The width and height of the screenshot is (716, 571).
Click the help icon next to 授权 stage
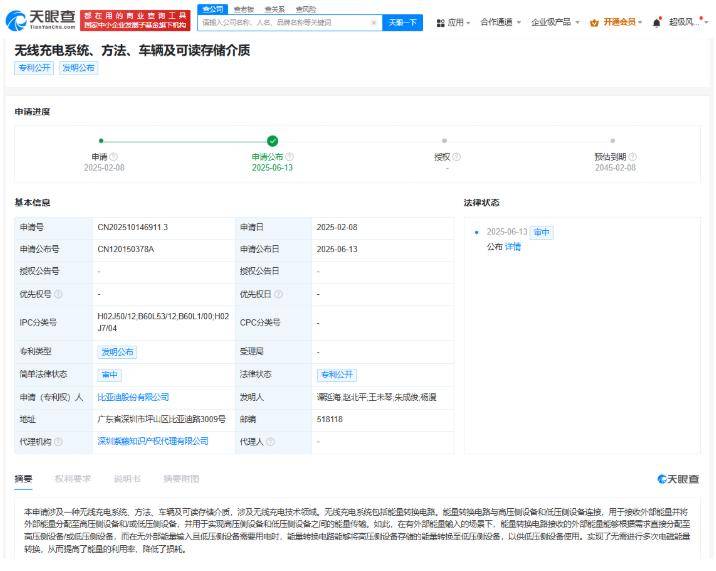click(456, 156)
